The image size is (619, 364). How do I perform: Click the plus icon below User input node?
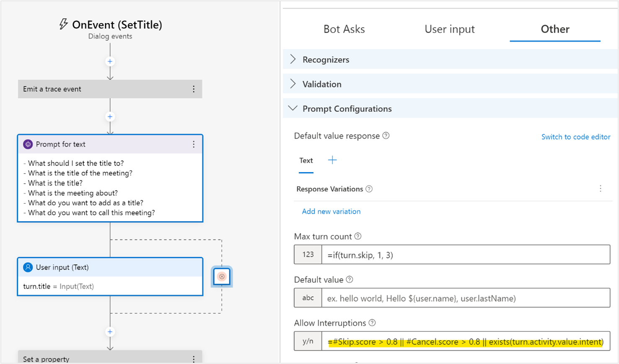110,332
